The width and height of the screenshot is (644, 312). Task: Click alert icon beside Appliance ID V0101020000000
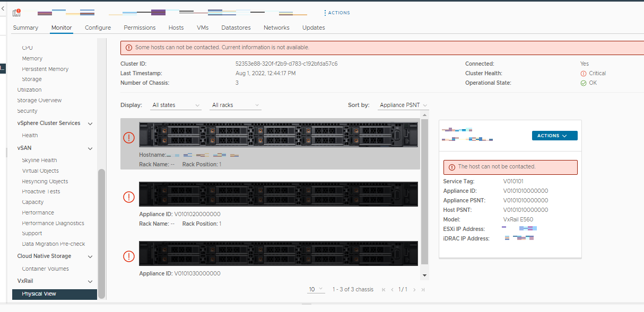pyautogui.click(x=129, y=197)
